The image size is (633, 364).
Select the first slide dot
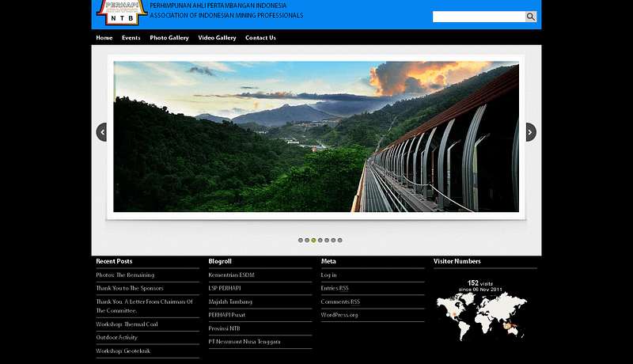[x=301, y=240]
